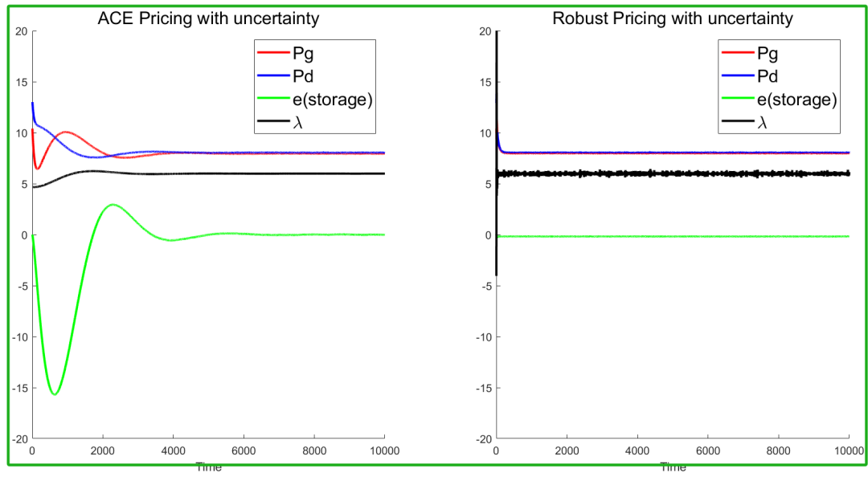868x477 pixels.
Task: Click blue Pd line sample in ACE legend
Action: point(273,75)
